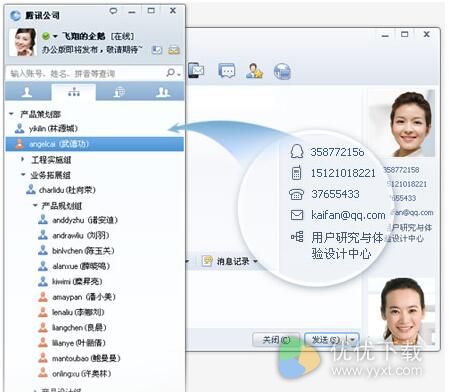Select highlighted contact angelcai

(x=95, y=144)
